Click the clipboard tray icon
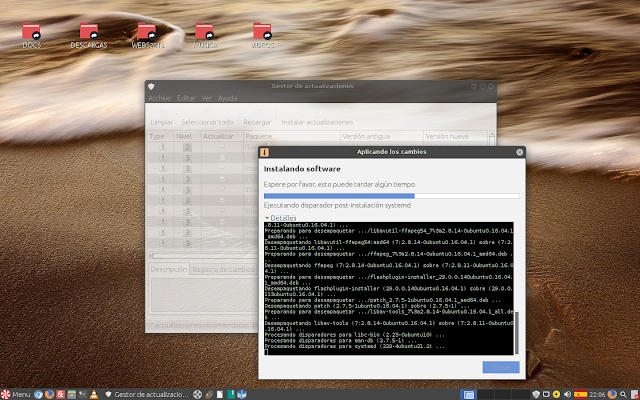The height and width of the screenshot is (400, 640). (546, 394)
